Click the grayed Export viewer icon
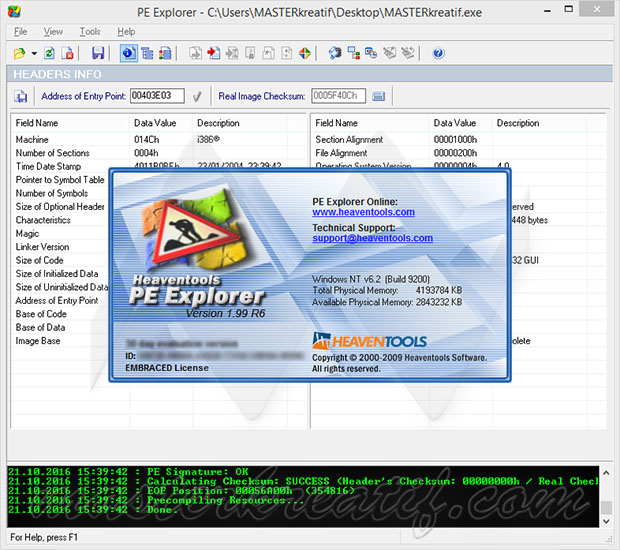Image resolution: width=620 pixels, height=550 pixels. click(195, 53)
